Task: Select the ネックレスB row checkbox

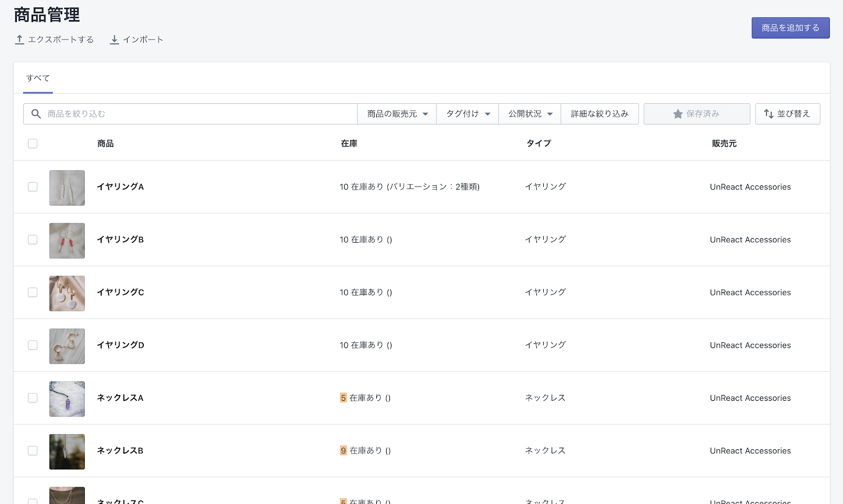Action: (x=33, y=451)
